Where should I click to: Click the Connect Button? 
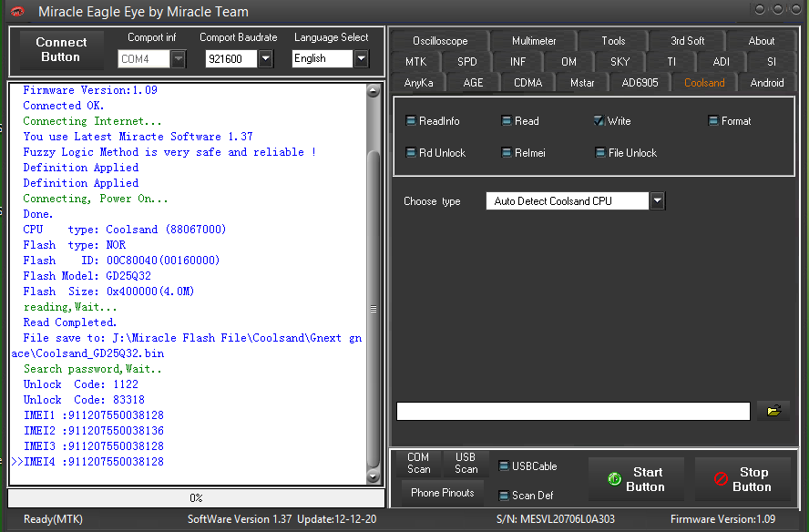[x=61, y=49]
